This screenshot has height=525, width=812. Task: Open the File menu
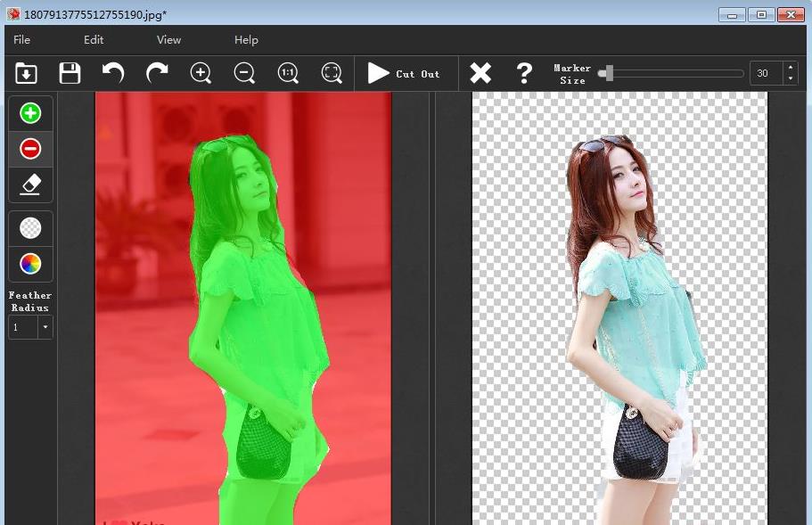(x=22, y=40)
